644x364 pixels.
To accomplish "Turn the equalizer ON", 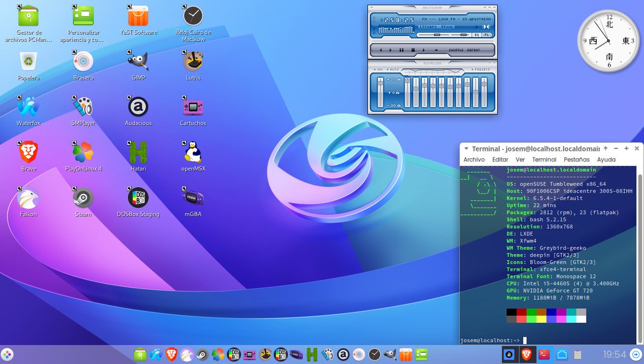I will pos(378,69).
